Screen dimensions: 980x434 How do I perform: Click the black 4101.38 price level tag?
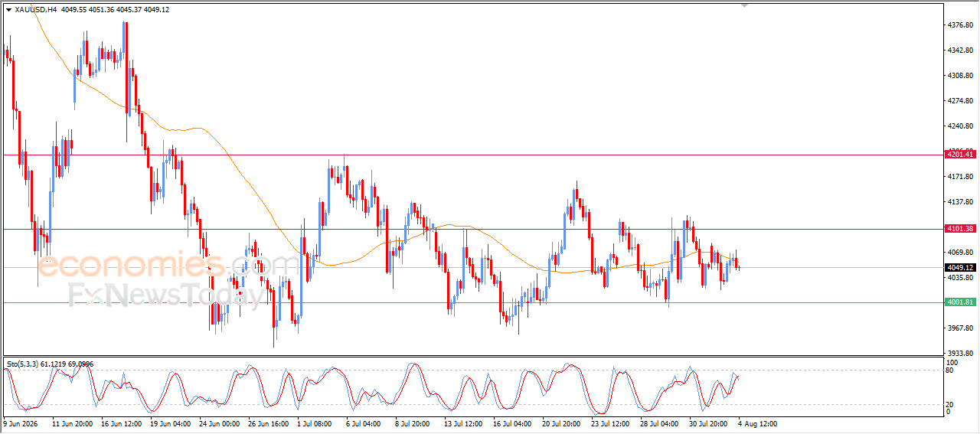(x=960, y=229)
